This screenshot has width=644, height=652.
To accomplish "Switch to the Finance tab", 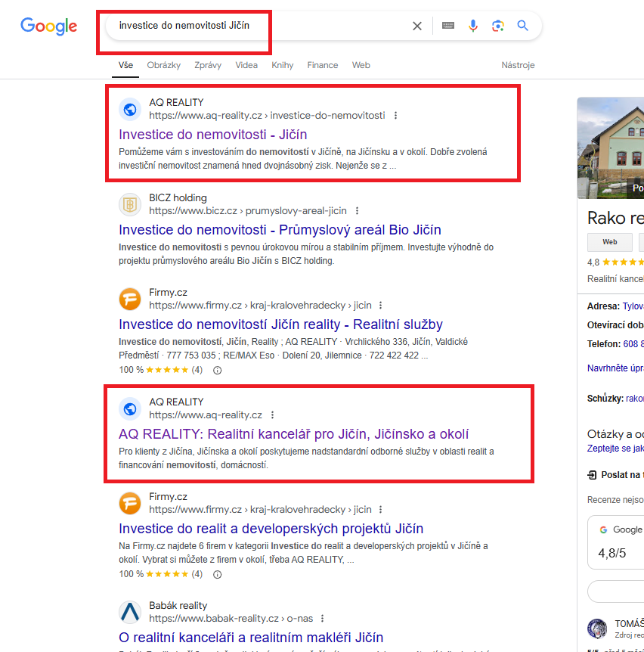I will point(323,65).
